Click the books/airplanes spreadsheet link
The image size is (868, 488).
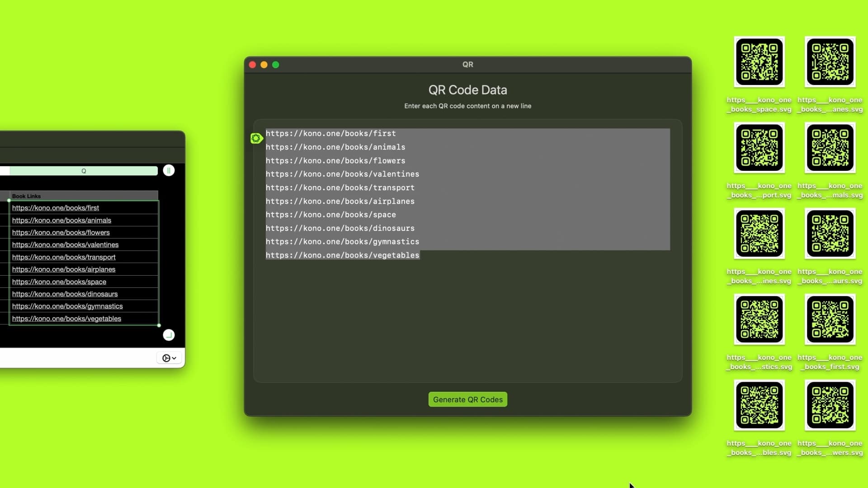(64, 269)
